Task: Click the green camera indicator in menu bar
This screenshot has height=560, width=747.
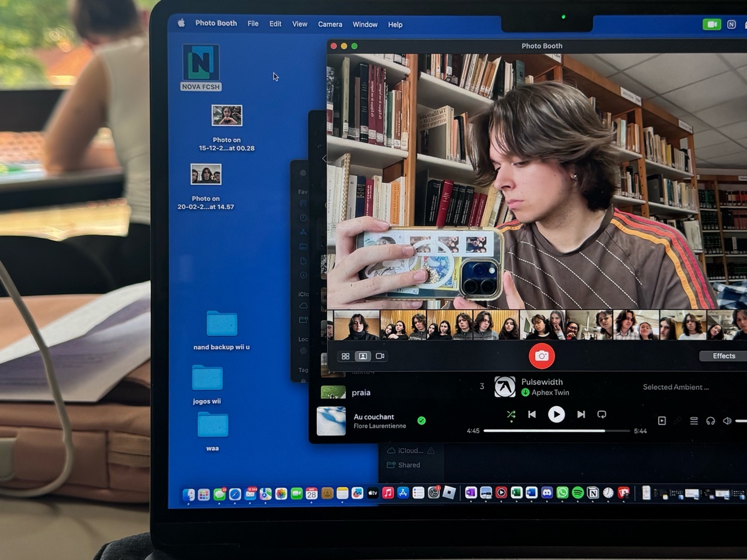Action: pos(712,25)
